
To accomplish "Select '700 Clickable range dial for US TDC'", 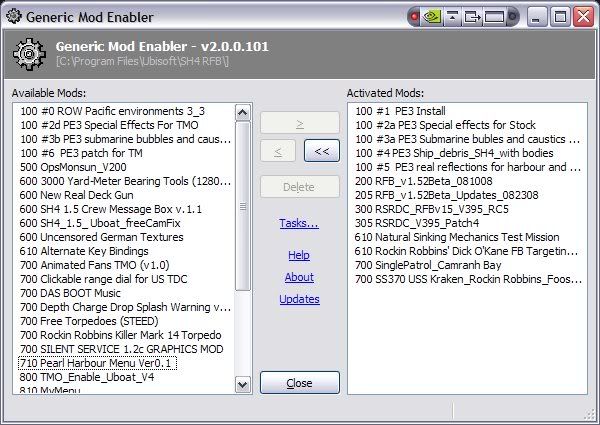I will pos(103,279).
